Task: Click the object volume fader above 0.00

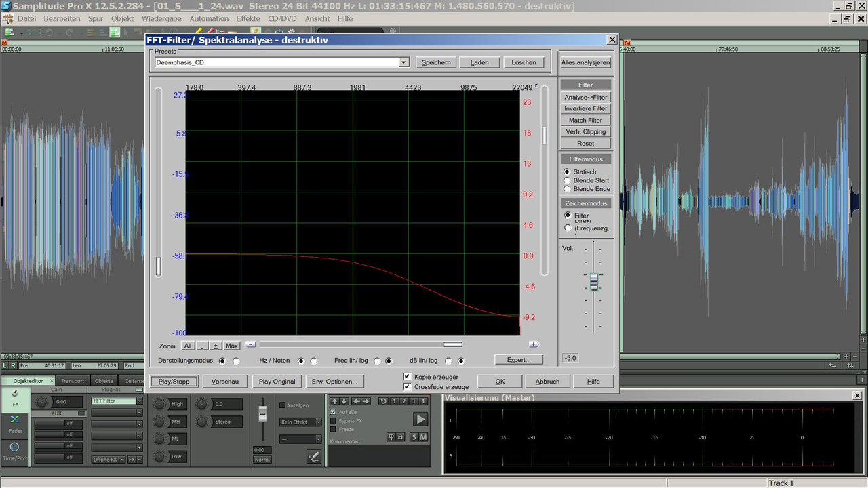Action: point(262,413)
